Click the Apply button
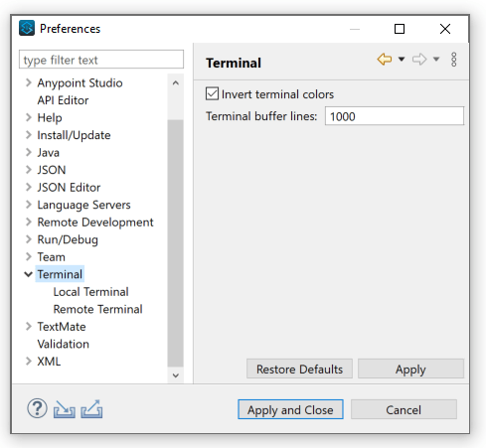 410,369
